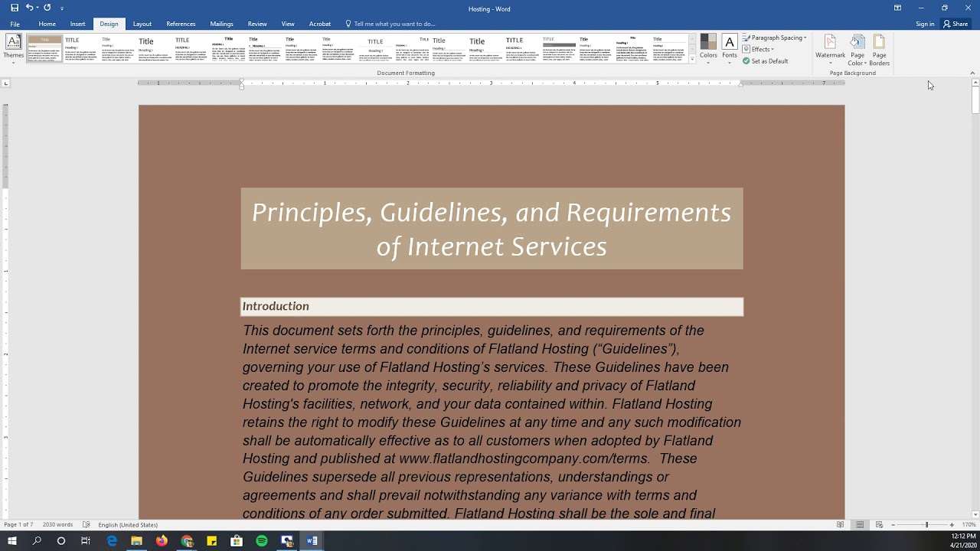Open Task View

pyautogui.click(x=86, y=541)
